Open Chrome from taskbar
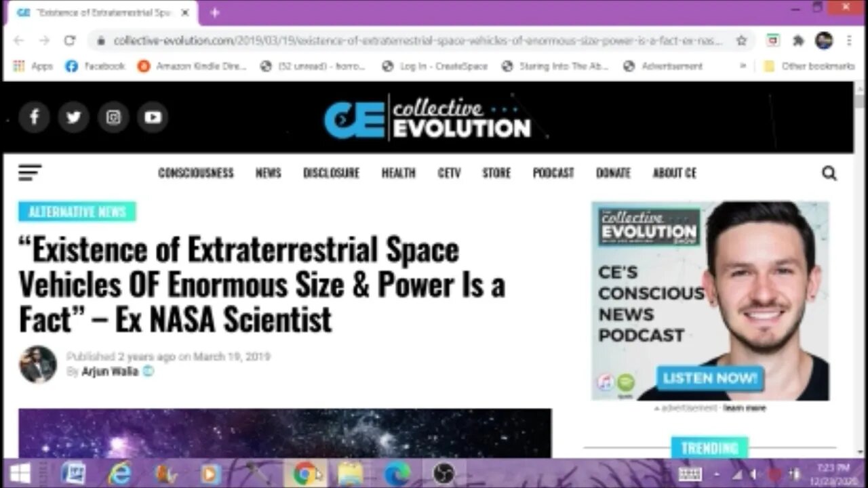 (x=305, y=473)
